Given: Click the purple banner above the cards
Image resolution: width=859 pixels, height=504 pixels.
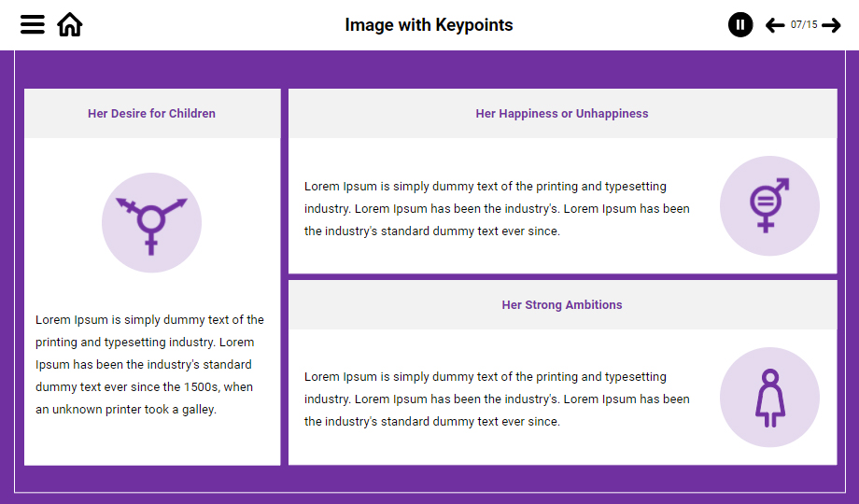Looking at the screenshot, I should coord(429,70).
